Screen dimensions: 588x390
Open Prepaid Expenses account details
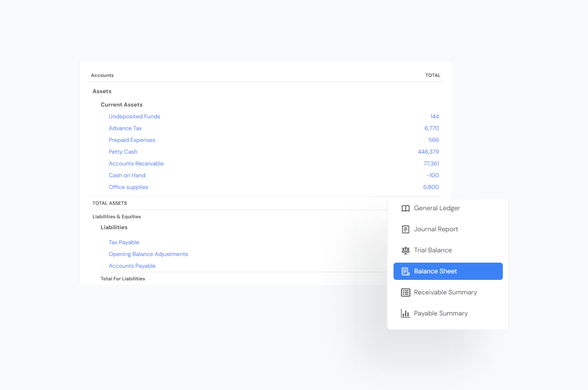[132, 140]
